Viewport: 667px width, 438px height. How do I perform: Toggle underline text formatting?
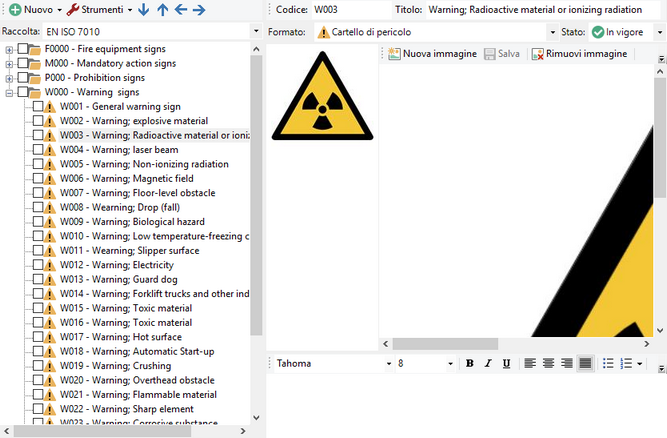click(506, 363)
